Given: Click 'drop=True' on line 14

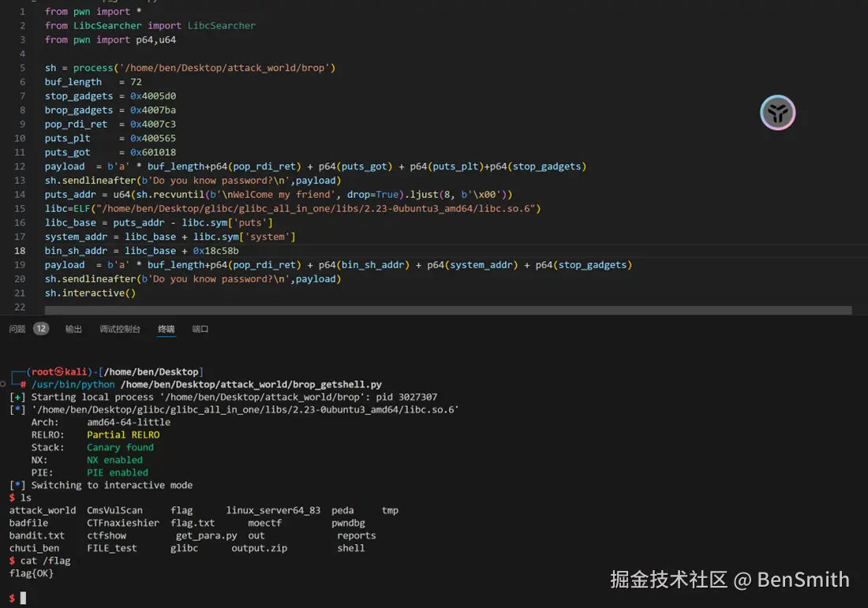Looking at the screenshot, I should (372, 194).
